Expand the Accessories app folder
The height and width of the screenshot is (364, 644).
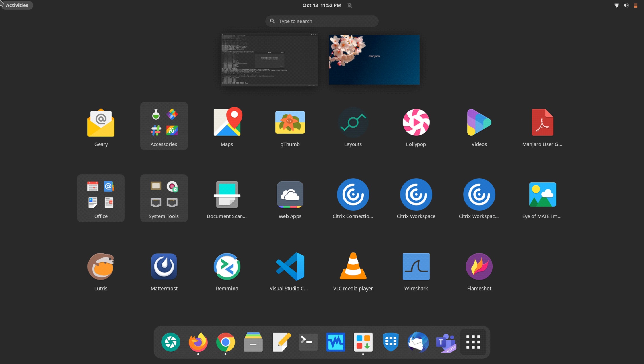(x=164, y=126)
